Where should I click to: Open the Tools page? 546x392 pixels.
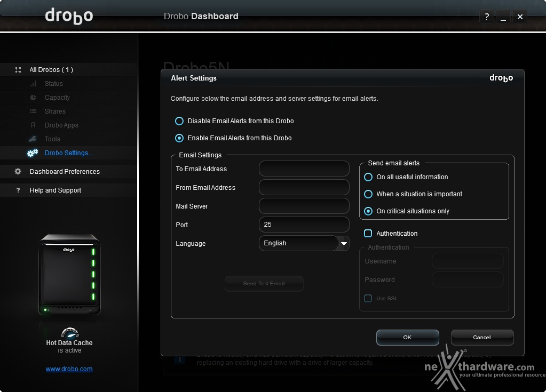[x=52, y=139]
